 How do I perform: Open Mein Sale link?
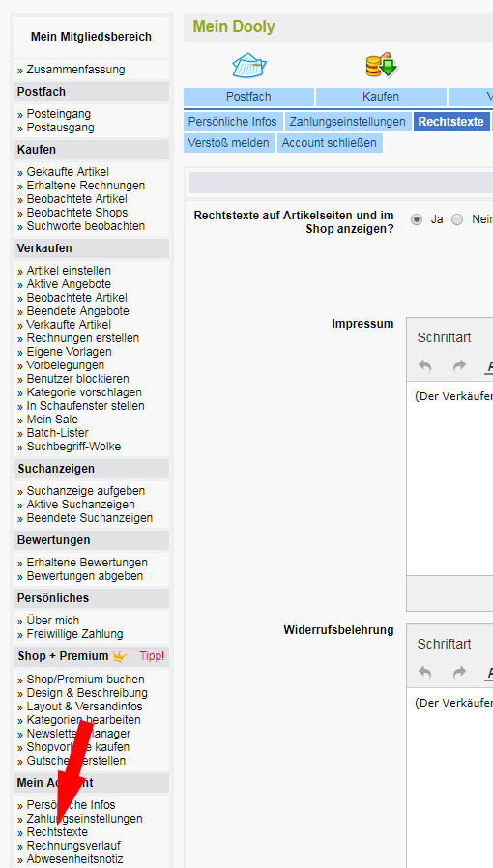coord(52,420)
